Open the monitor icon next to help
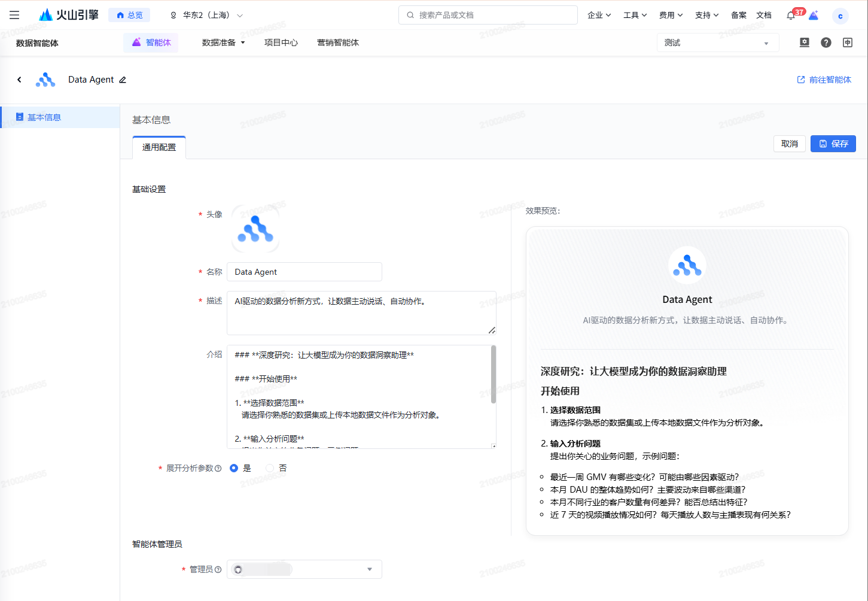The width and height of the screenshot is (868, 601). click(805, 43)
